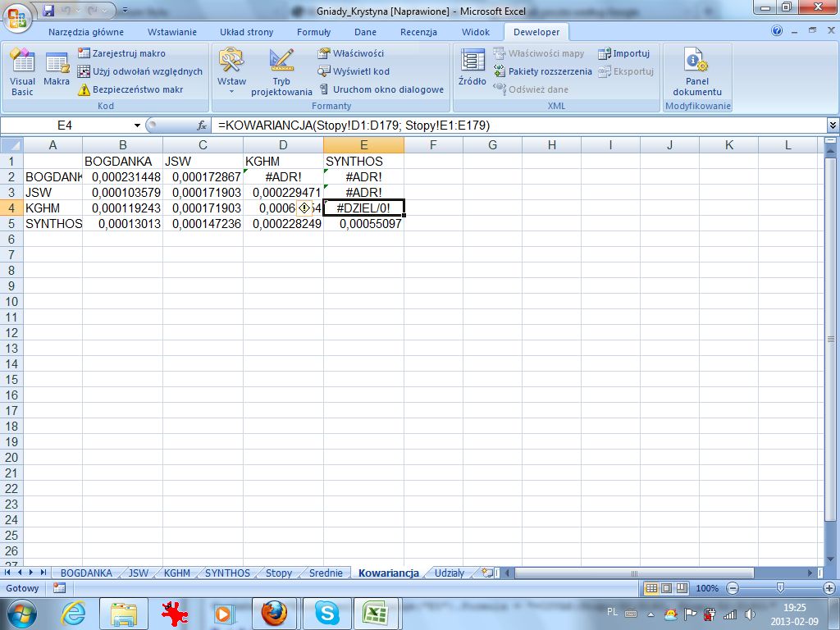The height and width of the screenshot is (630, 840).
Task: Switch to Normal view button
Action: (x=651, y=588)
